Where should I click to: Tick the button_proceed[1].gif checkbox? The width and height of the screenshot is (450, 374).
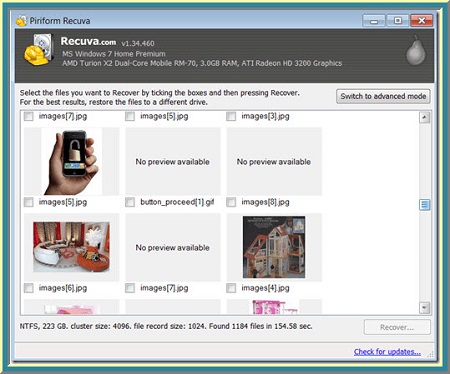[130, 202]
